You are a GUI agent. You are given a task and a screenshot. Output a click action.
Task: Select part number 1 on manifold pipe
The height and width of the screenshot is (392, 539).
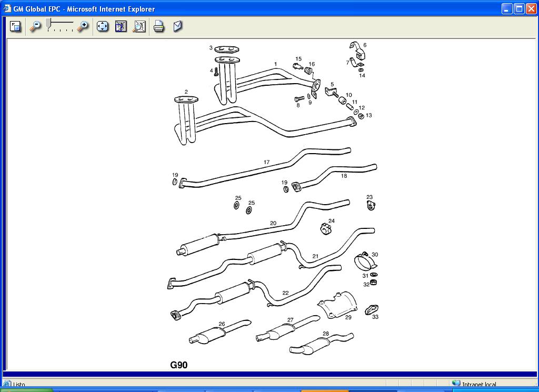pos(275,64)
